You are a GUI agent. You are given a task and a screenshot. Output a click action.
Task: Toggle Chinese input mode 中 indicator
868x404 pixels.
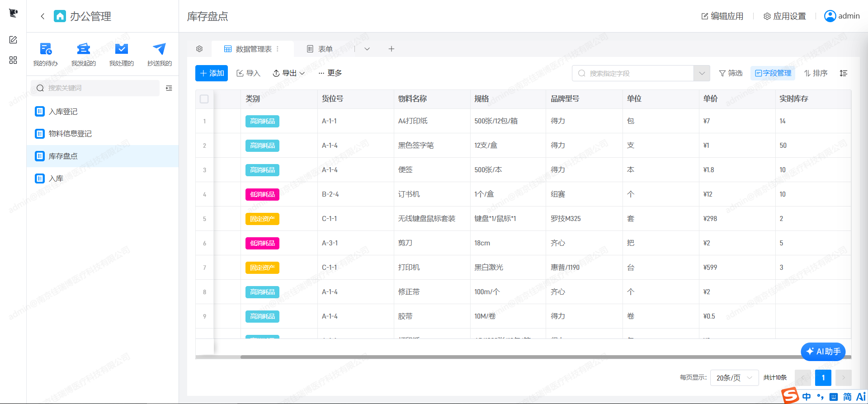point(807,397)
